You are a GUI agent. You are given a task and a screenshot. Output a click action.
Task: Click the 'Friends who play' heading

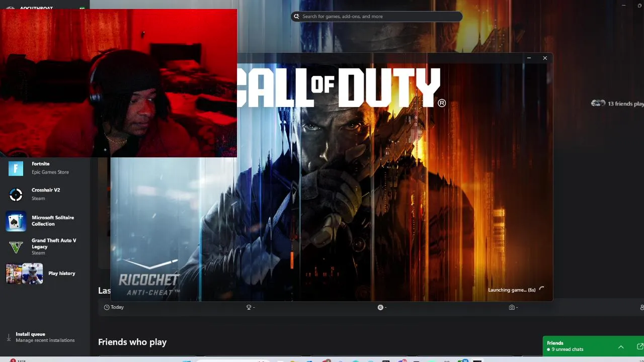pyautogui.click(x=132, y=342)
